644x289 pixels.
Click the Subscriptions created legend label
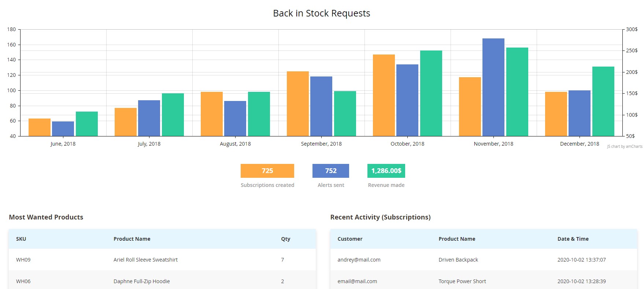pos(267,185)
